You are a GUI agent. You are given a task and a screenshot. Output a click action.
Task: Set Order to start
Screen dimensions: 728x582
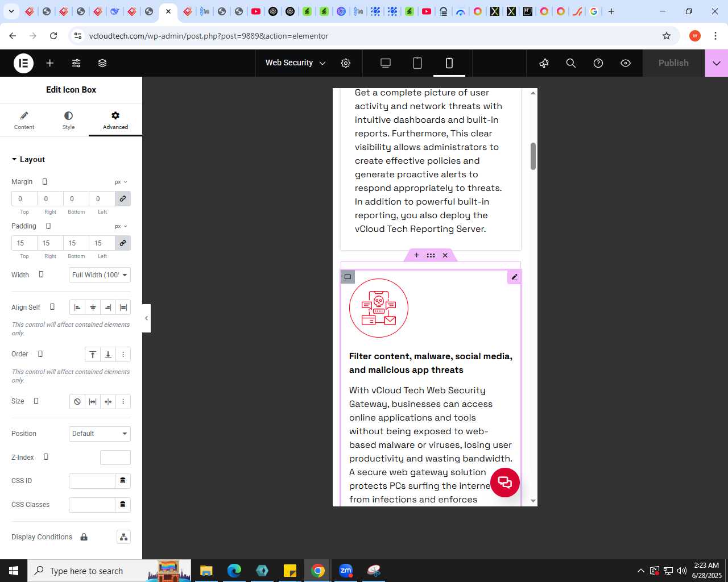[x=93, y=355]
